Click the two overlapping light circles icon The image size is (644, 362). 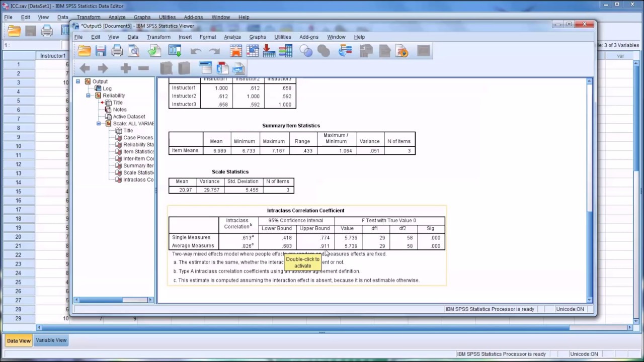click(306, 51)
